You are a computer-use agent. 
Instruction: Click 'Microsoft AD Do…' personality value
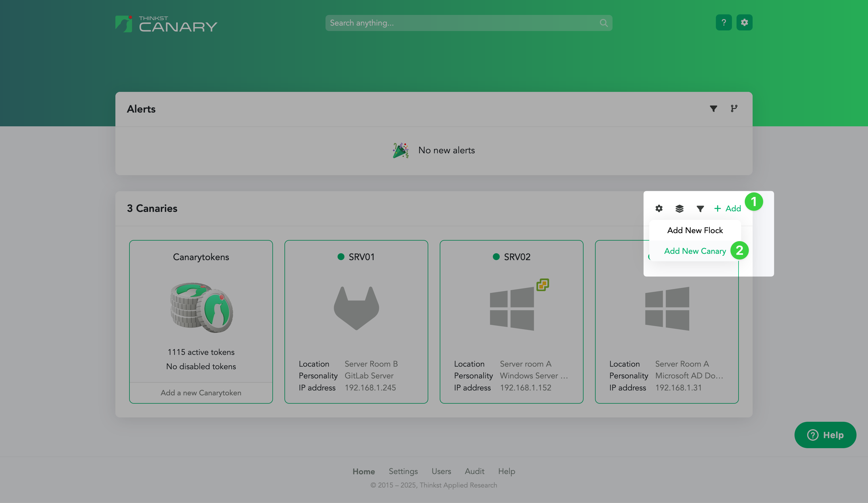[689, 376]
